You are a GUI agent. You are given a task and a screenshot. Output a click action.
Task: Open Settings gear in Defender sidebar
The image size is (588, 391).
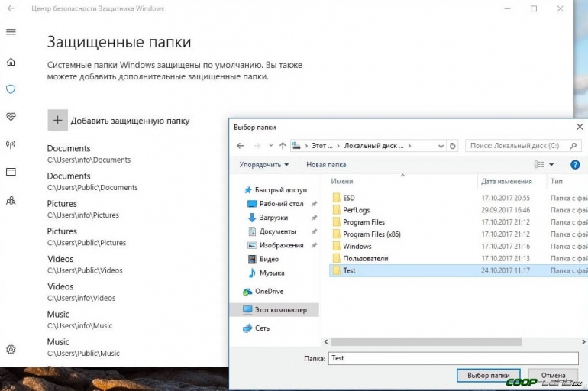11,349
